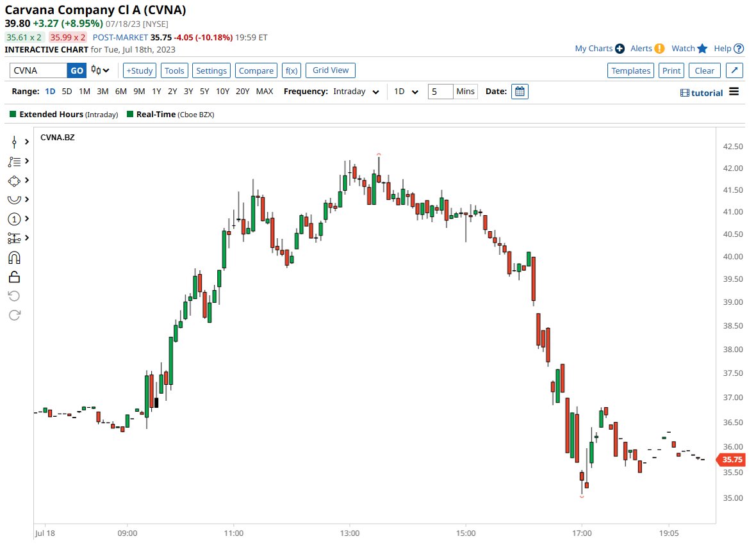Select the shapes annotation tool icon
This screenshot has width=756, height=550.
15,181
